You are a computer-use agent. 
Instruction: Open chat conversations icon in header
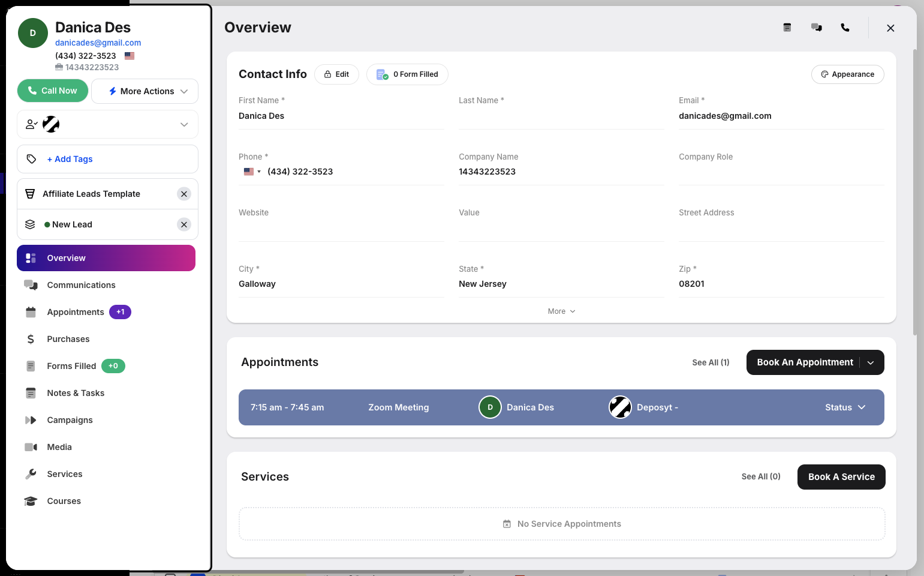point(817,28)
